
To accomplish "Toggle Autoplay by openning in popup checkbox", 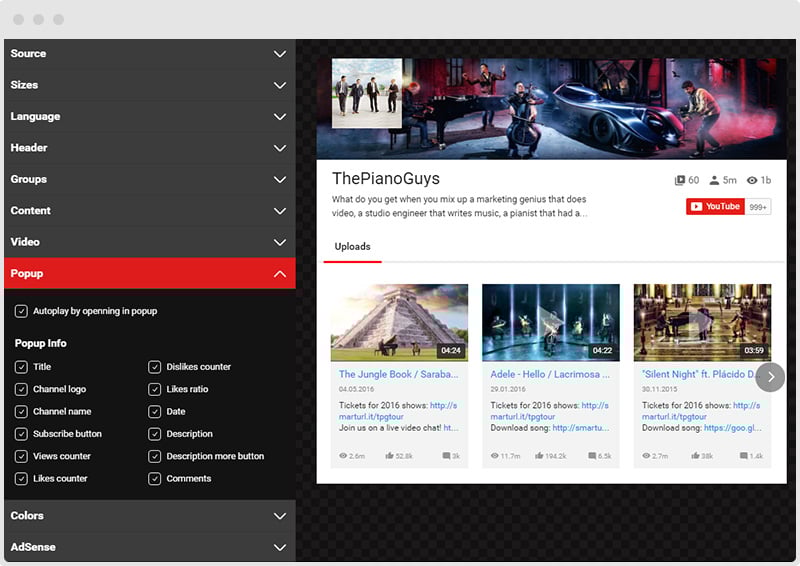I will tap(21, 311).
